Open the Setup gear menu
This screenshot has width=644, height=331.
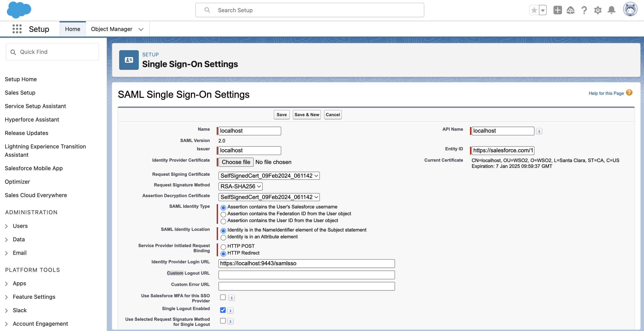pyautogui.click(x=598, y=10)
